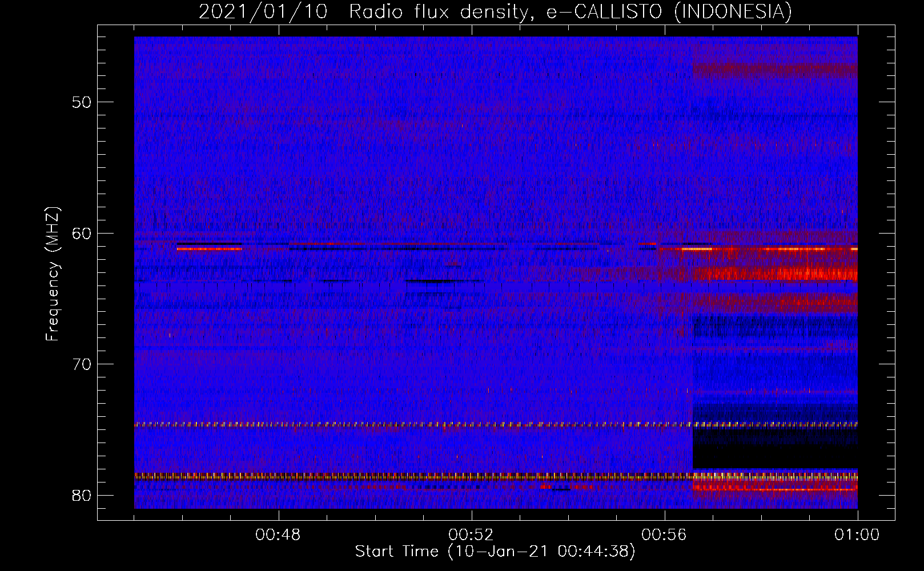Click the frequency tick label "70"
The width and height of the screenshot is (924, 571).
tap(82, 364)
